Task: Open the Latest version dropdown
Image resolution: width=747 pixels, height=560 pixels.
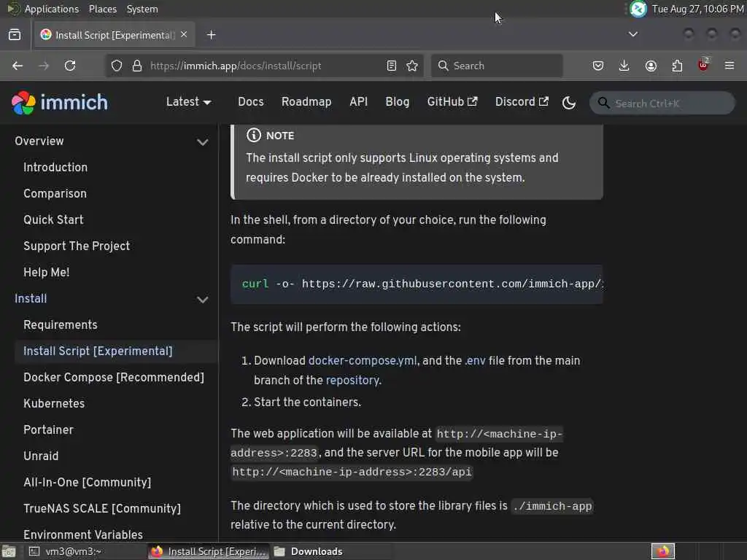Action: (x=189, y=102)
